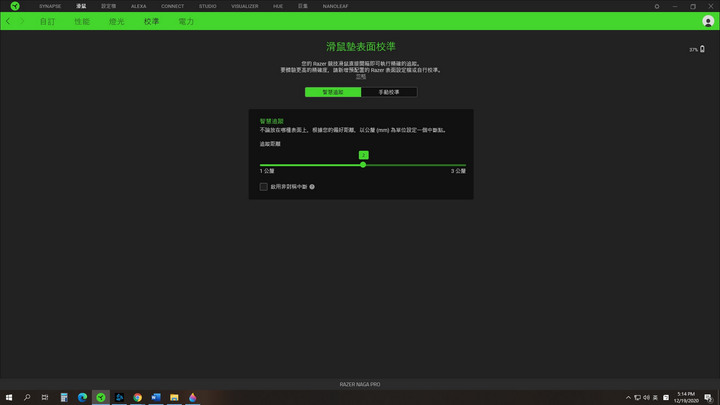Screen dimensions: 720x405
Task: Select the 智慧追蹤 smart tracking toggle
Action: [333, 92]
